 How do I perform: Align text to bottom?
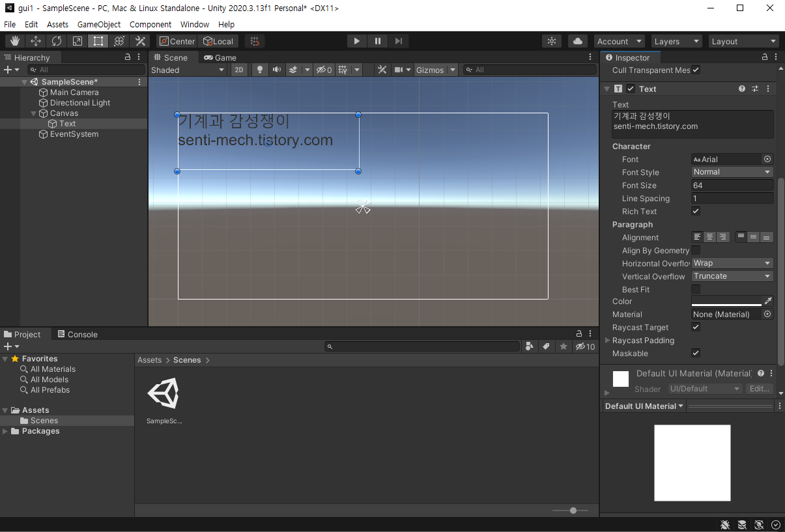[x=767, y=237]
